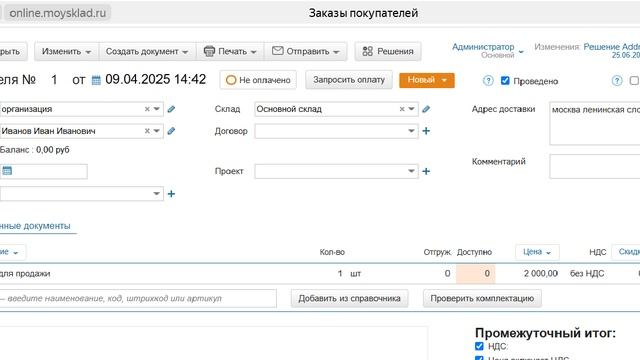Click the Решения apps grid icon
This screenshot has width=640, height=360.
(368, 51)
